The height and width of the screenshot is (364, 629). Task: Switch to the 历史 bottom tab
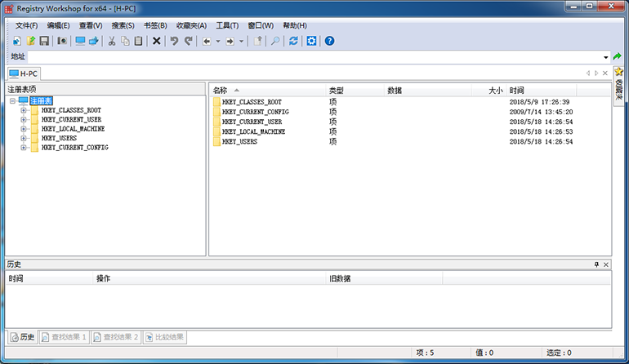23,337
